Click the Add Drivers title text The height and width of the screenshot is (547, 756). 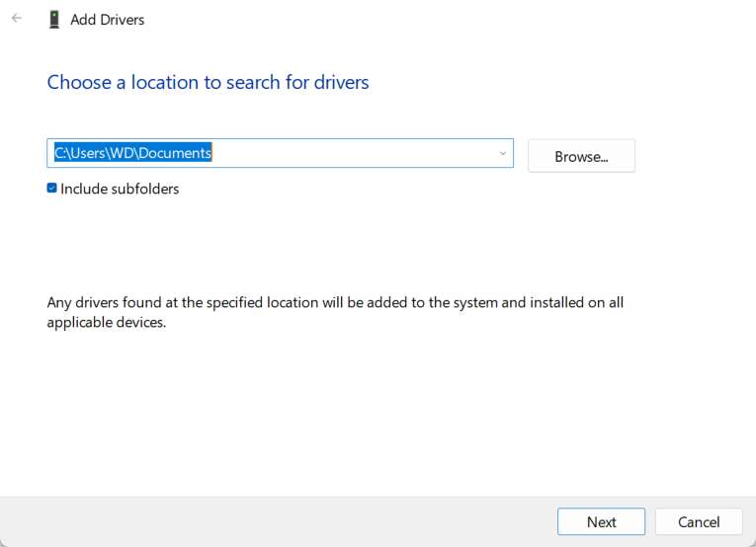(107, 20)
